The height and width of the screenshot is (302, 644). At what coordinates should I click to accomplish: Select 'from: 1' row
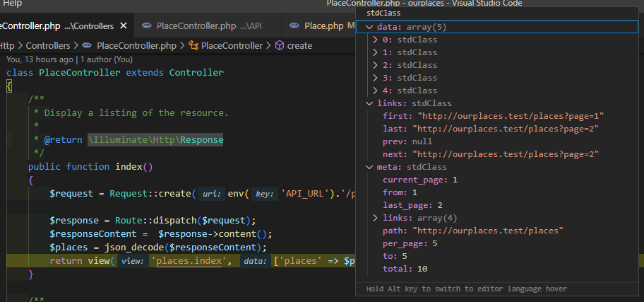point(497,192)
